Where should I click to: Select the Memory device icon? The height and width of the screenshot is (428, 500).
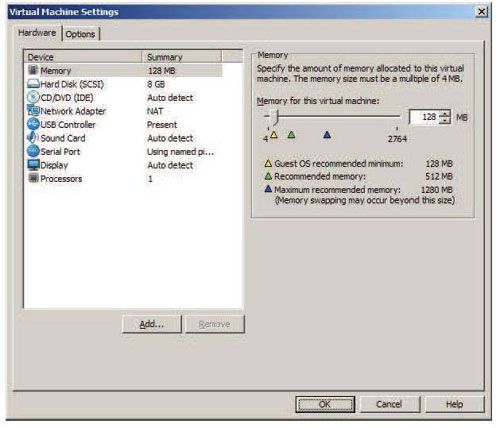pos(33,70)
